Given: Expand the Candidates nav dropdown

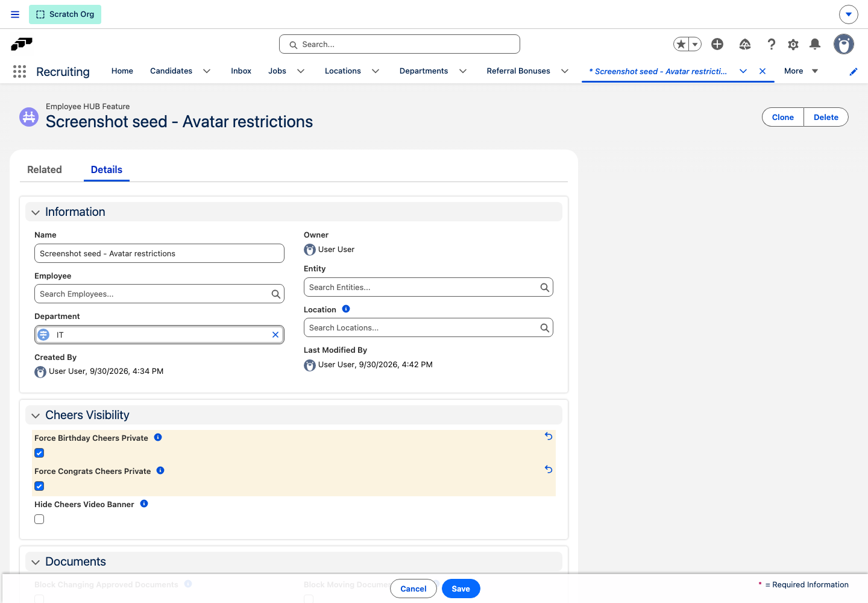Looking at the screenshot, I should point(207,71).
